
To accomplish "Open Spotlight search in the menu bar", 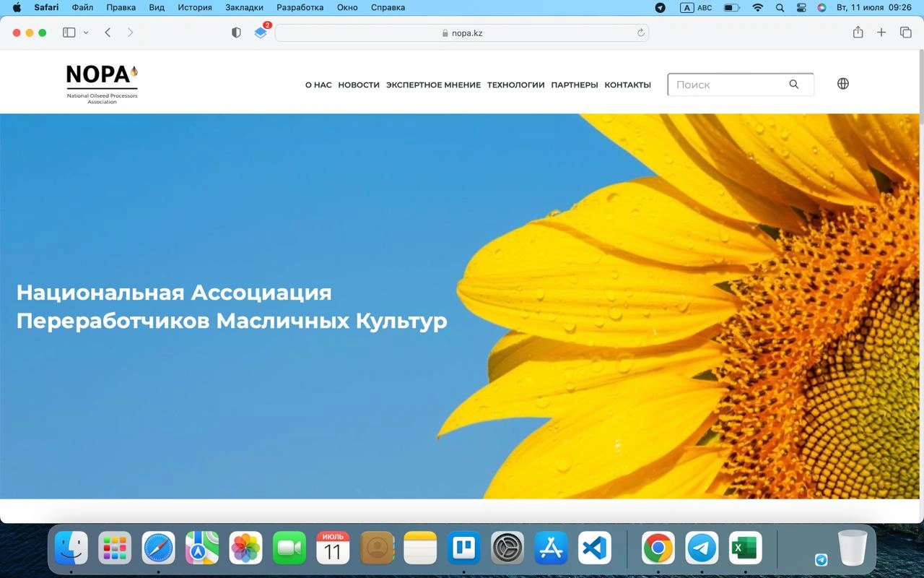I will 780,7.
